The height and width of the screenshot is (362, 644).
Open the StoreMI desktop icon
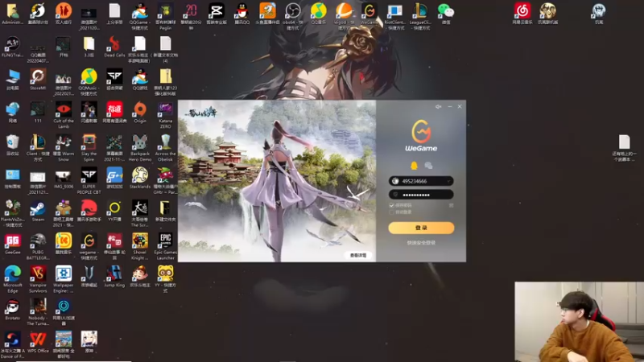pos(38,80)
